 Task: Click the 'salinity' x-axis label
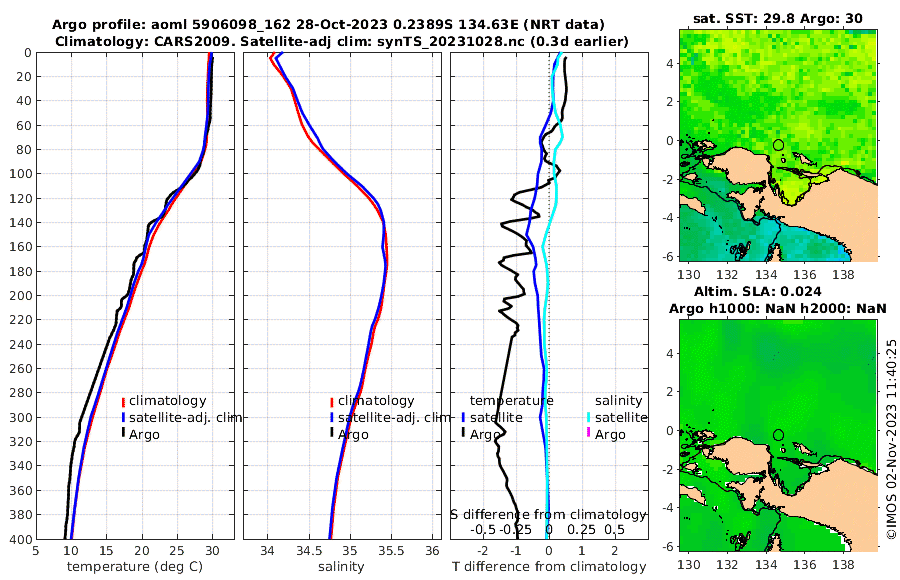tap(341, 567)
